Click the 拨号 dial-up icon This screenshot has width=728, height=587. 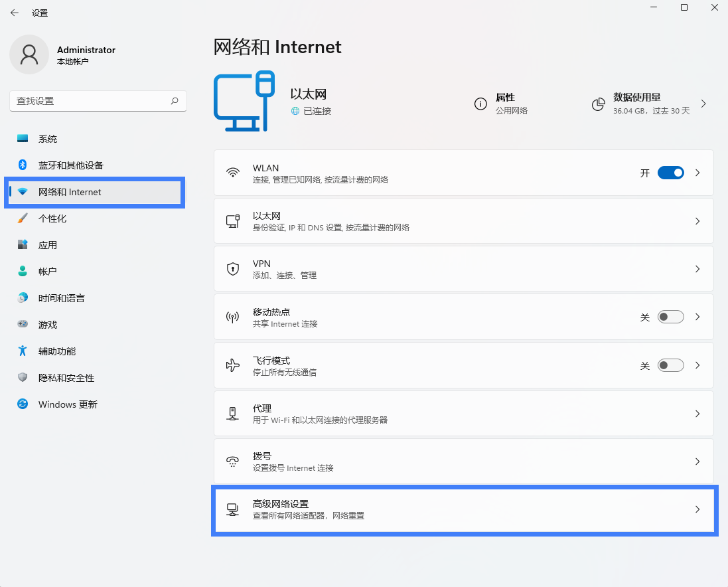[x=232, y=461]
